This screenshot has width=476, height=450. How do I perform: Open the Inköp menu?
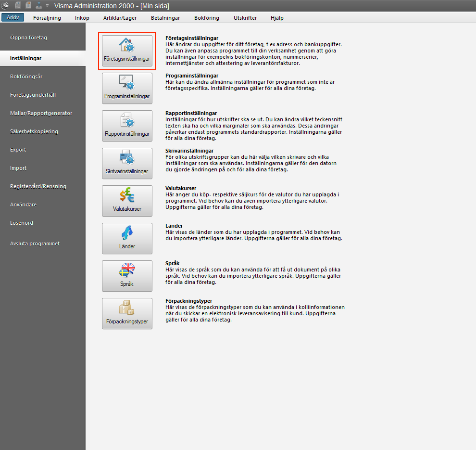point(82,18)
